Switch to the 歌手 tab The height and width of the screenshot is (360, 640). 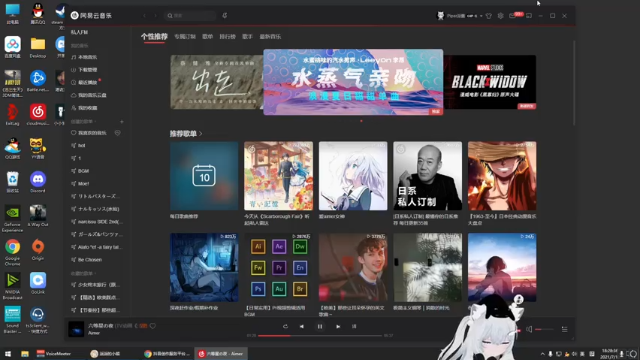(x=247, y=36)
